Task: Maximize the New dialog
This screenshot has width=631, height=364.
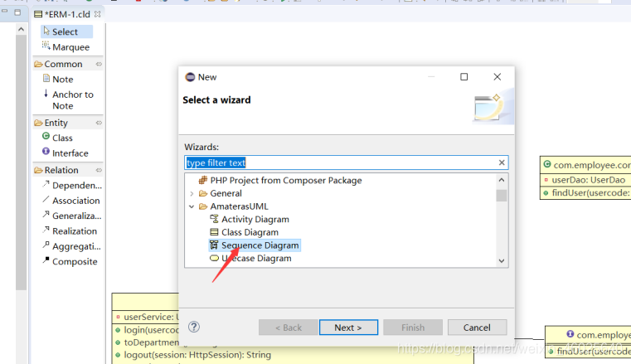Action: (x=464, y=77)
